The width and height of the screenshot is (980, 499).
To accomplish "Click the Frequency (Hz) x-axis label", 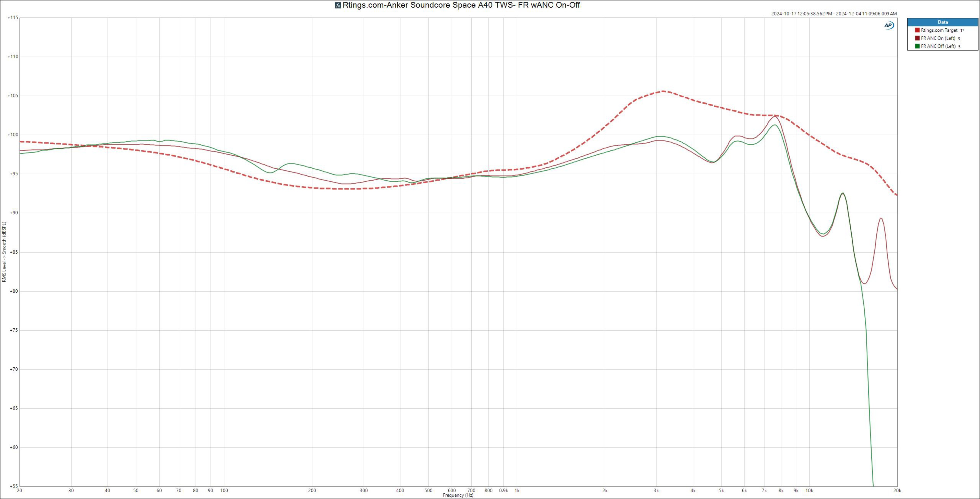I will (x=458, y=495).
